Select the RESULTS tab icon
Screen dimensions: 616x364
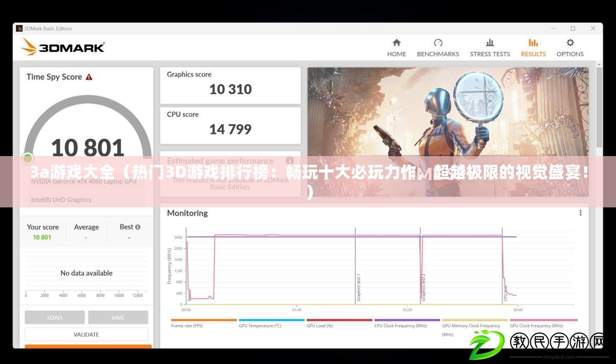click(533, 43)
